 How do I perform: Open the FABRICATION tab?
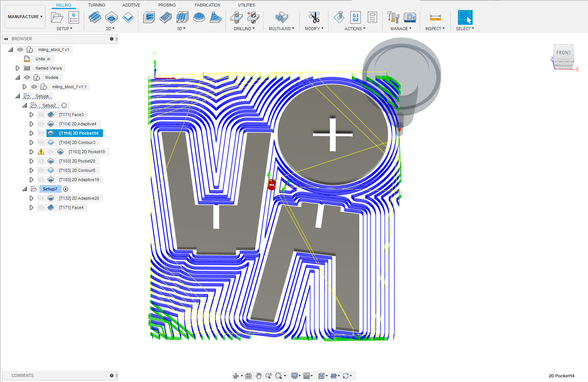(207, 5)
